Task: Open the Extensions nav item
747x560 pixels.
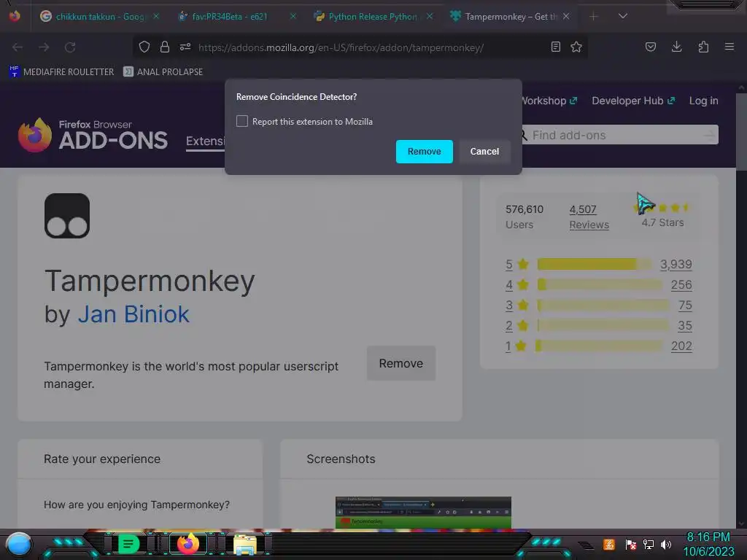Action: click(x=205, y=141)
